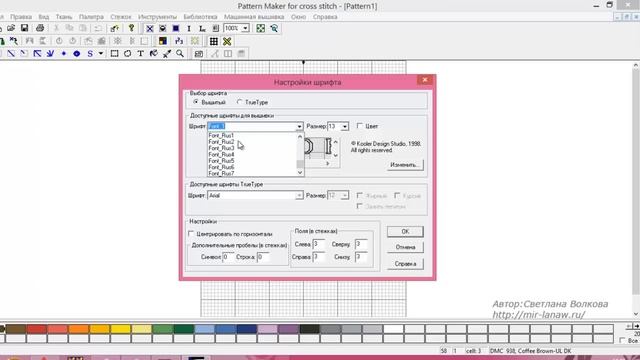The width and height of the screenshot is (640, 360).
Task: Select the blue up-left arrow stitch tool
Action: click(x=37, y=53)
